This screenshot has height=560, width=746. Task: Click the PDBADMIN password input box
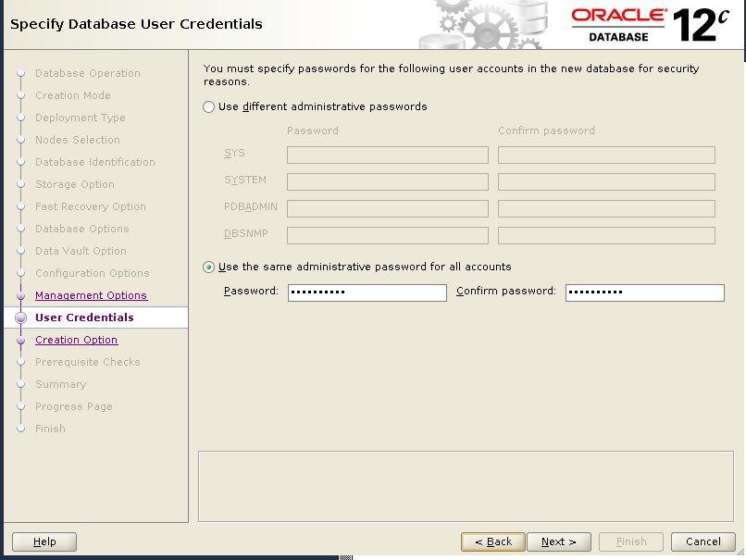[387, 208]
